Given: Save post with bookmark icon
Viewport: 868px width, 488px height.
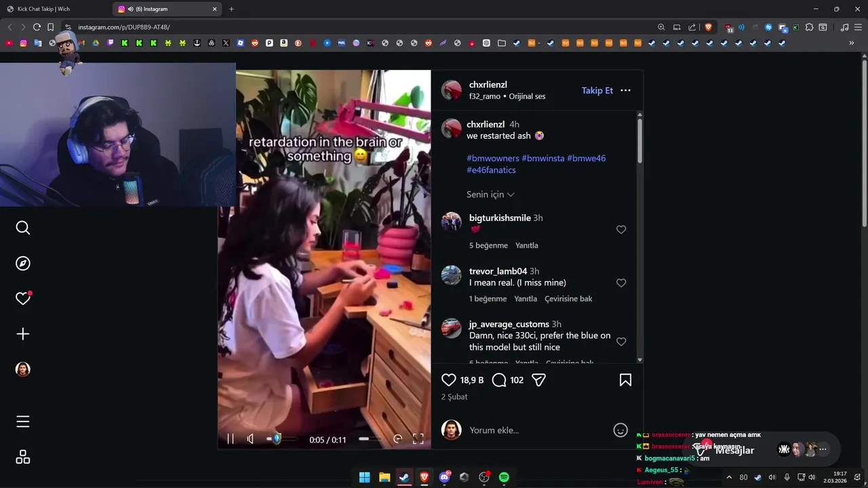Looking at the screenshot, I should 625,380.
